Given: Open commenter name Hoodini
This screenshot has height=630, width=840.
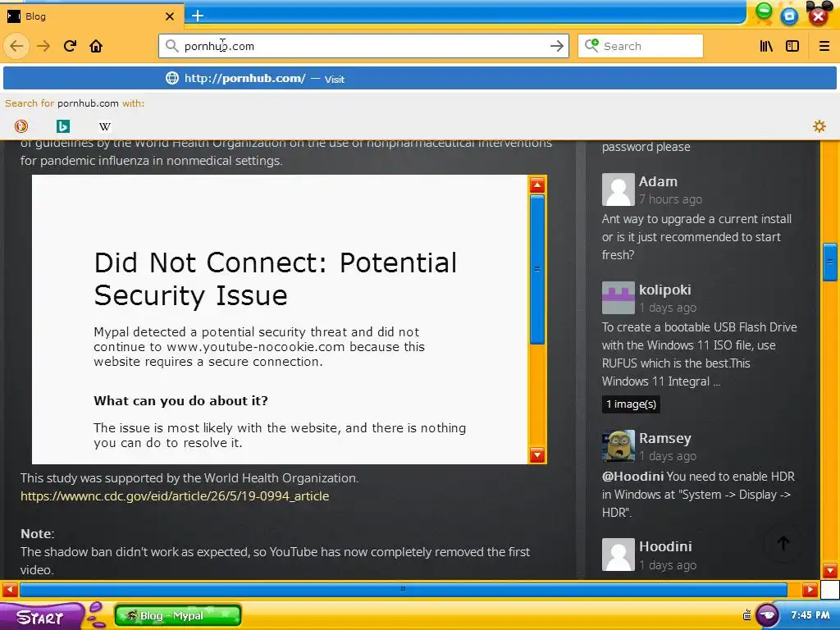Looking at the screenshot, I should (x=665, y=546).
